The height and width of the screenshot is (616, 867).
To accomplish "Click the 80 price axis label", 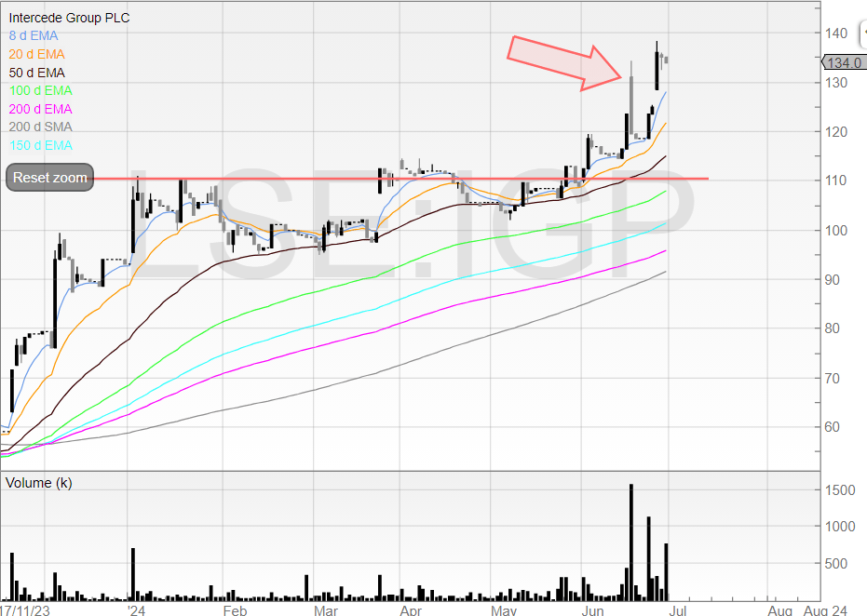I will (x=832, y=328).
